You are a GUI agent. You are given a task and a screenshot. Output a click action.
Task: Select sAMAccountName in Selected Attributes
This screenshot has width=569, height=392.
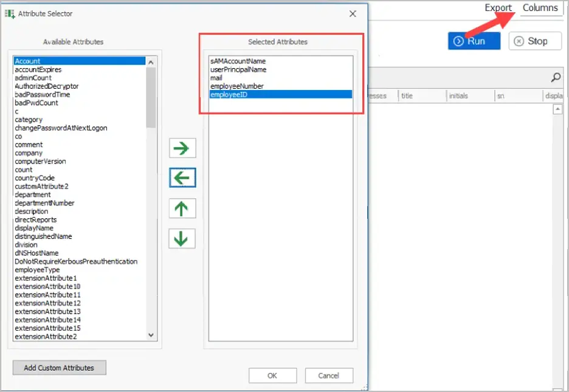[238, 61]
